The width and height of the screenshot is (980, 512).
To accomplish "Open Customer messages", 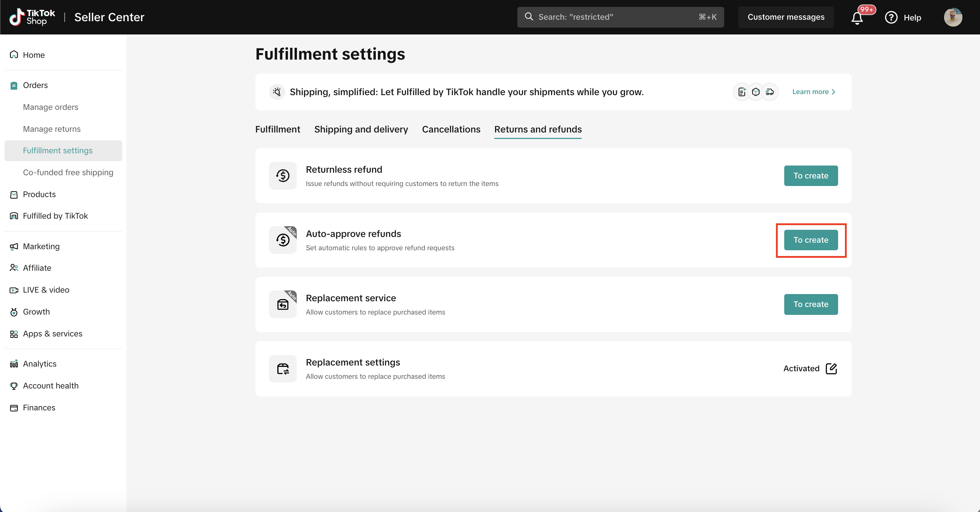I will [786, 17].
